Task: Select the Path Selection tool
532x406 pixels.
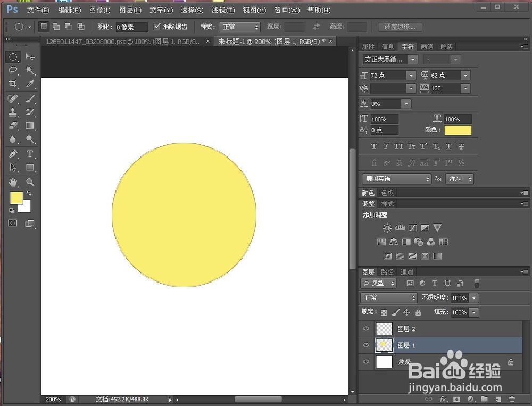Action: tap(13, 168)
